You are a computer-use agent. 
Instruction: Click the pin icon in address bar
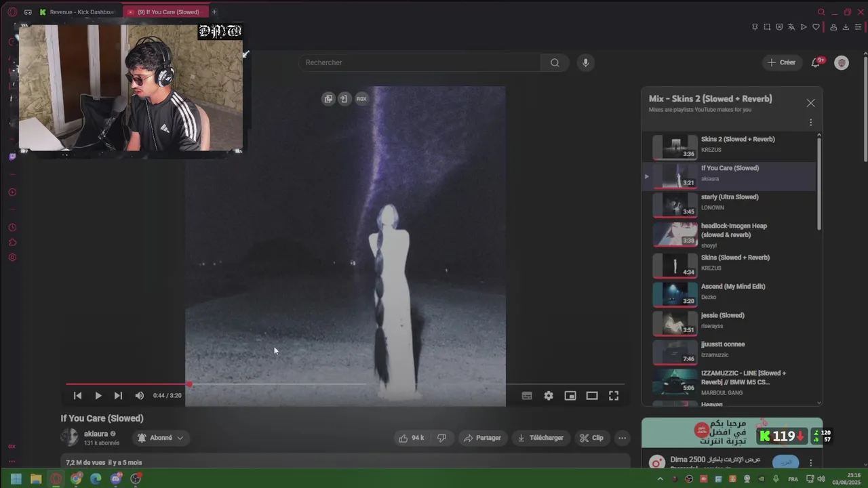coord(755,27)
